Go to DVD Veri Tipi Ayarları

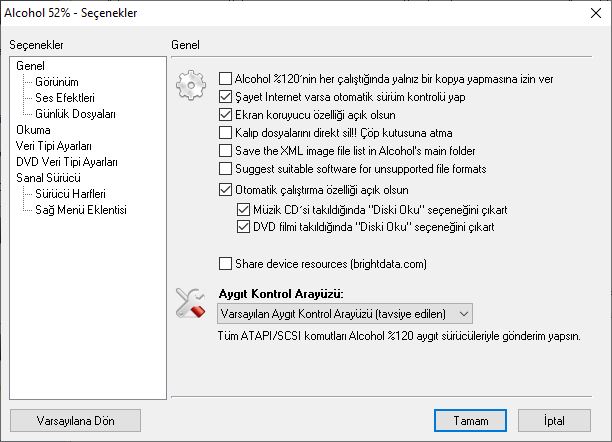pyautogui.click(x=67, y=162)
